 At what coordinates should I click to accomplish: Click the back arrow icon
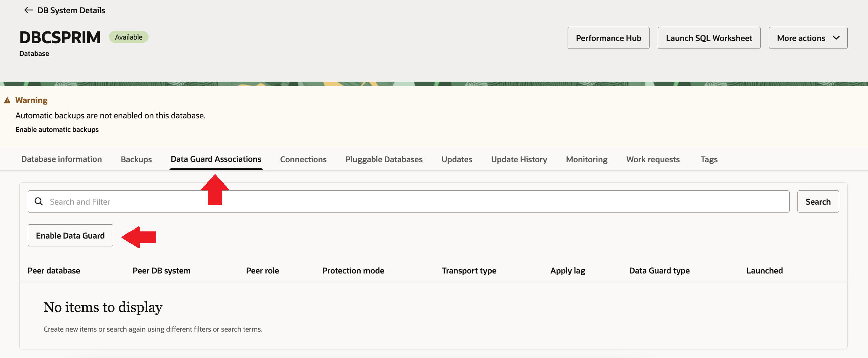click(28, 10)
